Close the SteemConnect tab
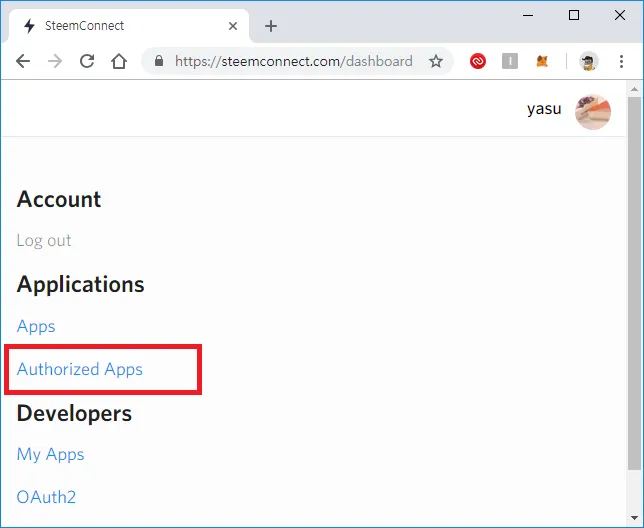This screenshot has width=644, height=528. click(233, 26)
